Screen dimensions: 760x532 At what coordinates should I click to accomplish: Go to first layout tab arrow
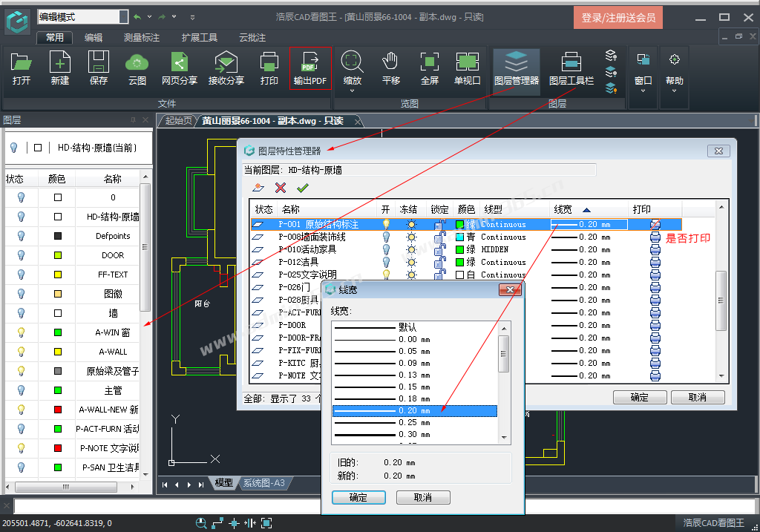[x=165, y=485]
